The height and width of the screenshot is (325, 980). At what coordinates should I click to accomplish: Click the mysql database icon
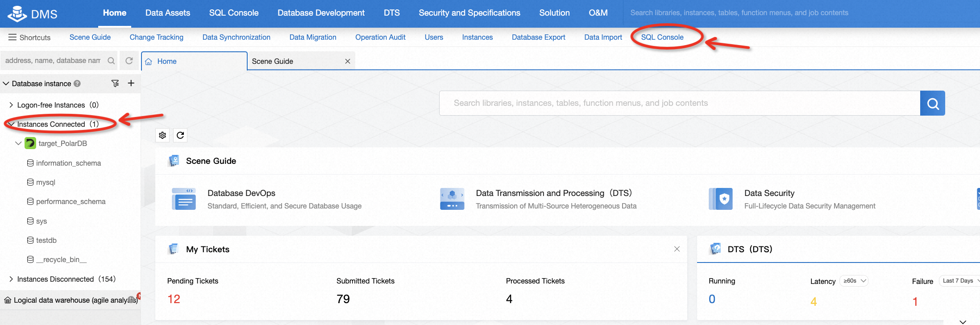pyautogui.click(x=30, y=182)
